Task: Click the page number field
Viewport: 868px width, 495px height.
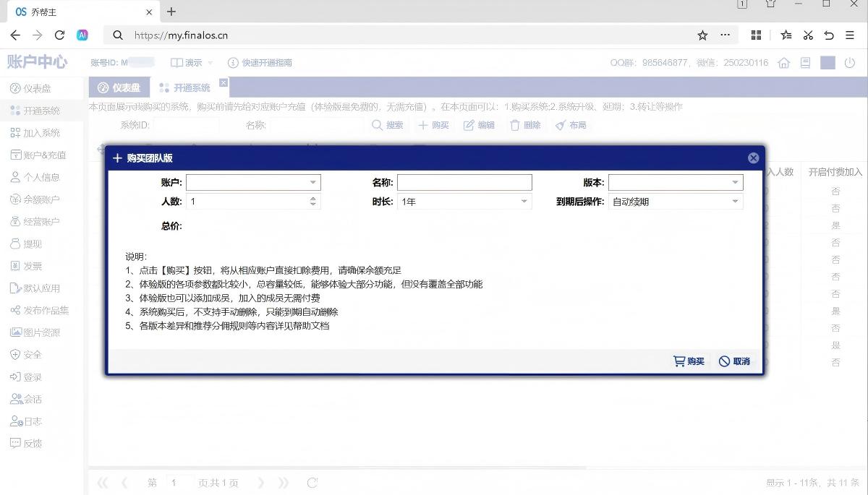Action: click(179, 483)
